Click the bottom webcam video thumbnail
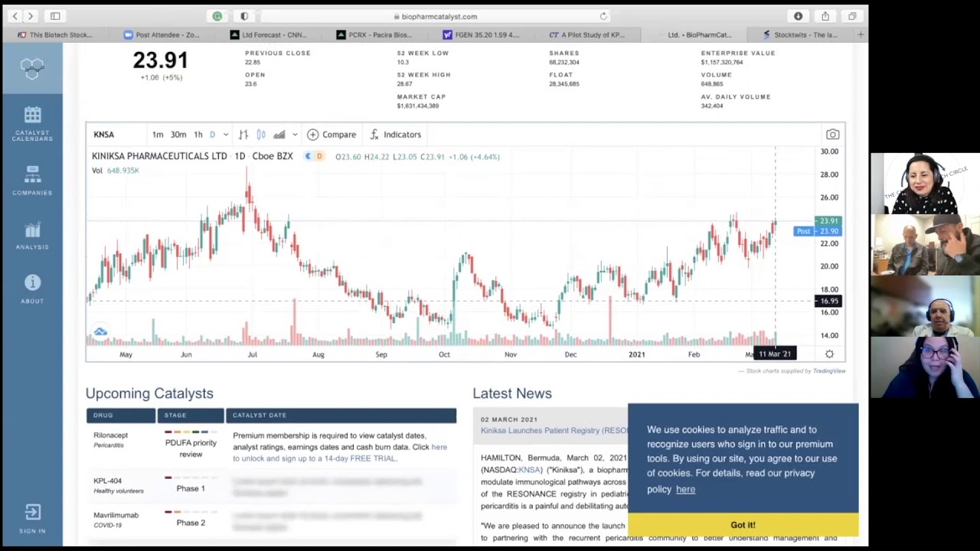Image resolution: width=980 pixels, height=551 pixels. point(925,367)
